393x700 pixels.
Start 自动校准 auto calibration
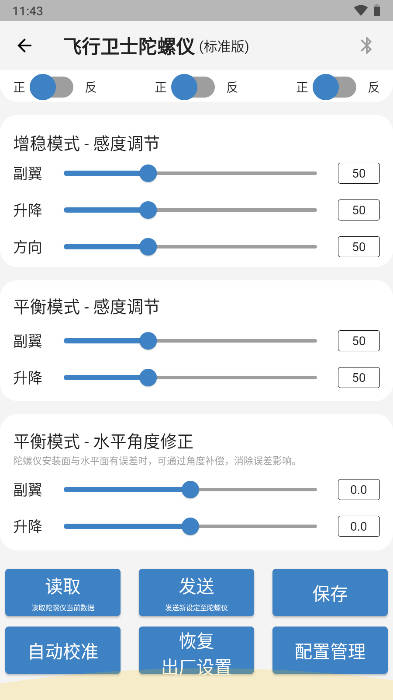click(63, 650)
